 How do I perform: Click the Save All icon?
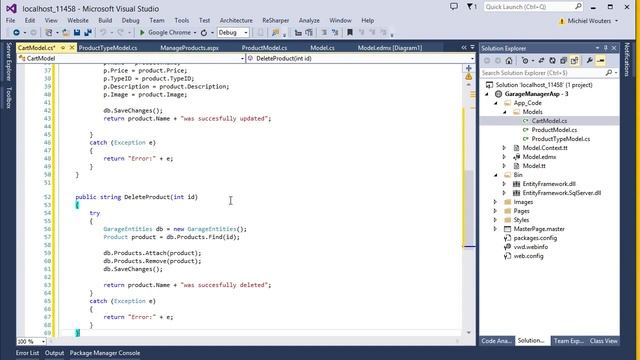[87, 32]
